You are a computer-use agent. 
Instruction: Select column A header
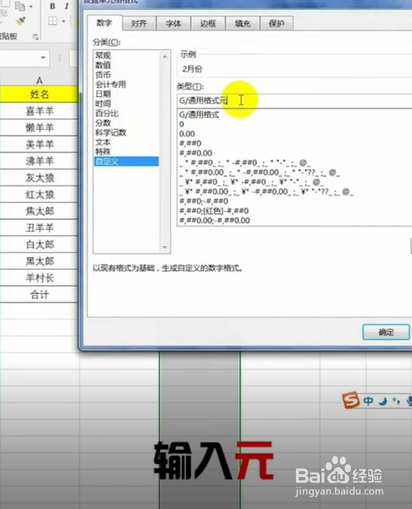(x=39, y=81)
